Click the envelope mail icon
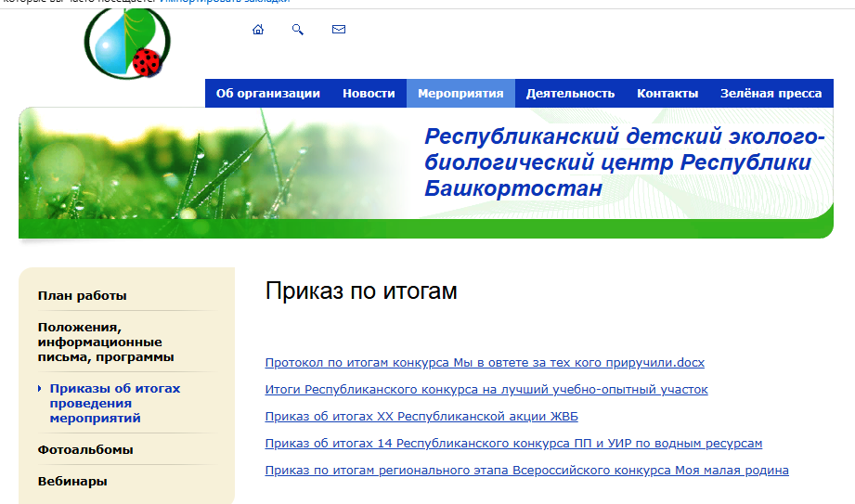 (x=339, y=30)
